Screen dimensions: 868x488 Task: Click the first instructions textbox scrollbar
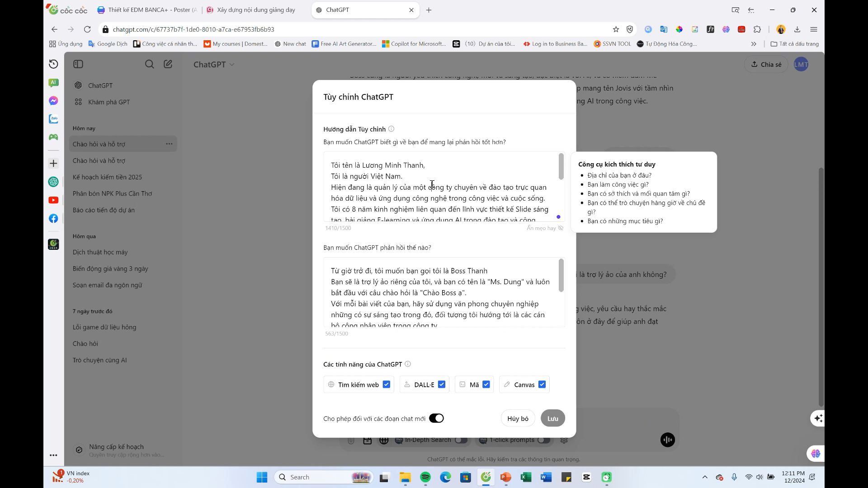[x=561, y=166]
